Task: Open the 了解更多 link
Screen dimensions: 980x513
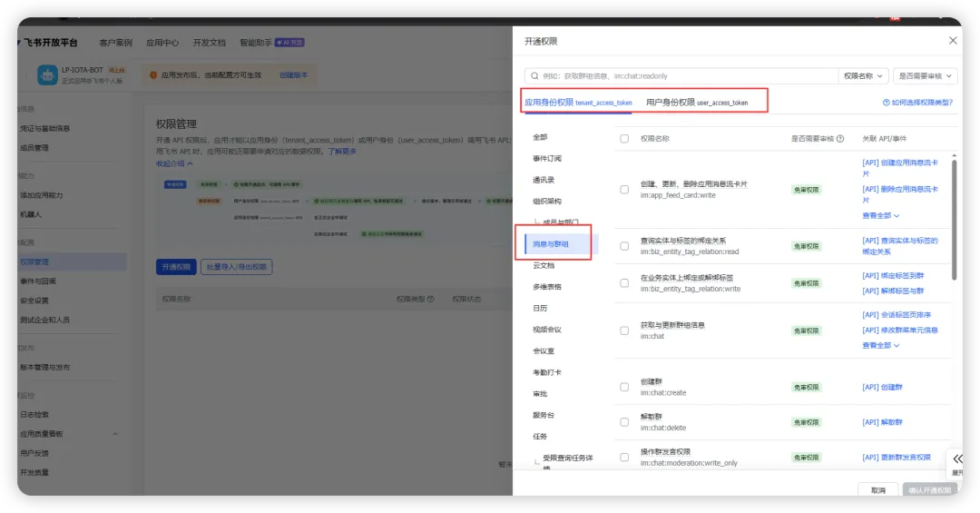Action: pyautogui.click(x=342, y=152)
